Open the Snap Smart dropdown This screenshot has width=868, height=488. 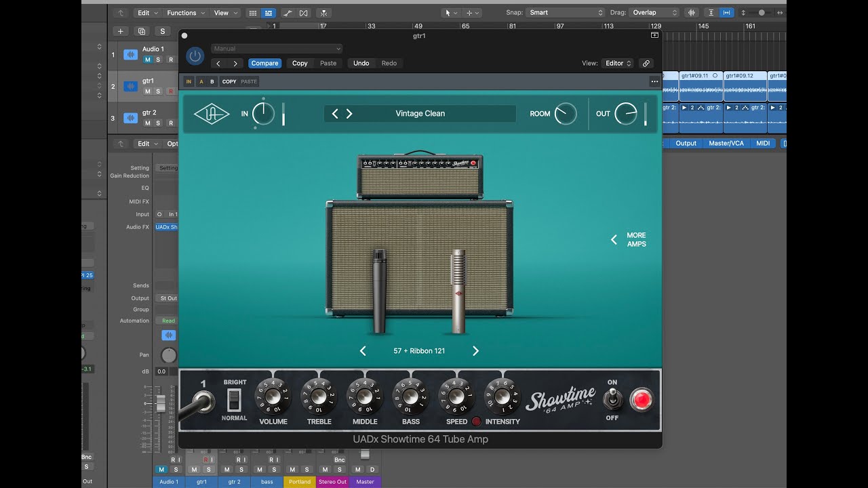(566, 13)
